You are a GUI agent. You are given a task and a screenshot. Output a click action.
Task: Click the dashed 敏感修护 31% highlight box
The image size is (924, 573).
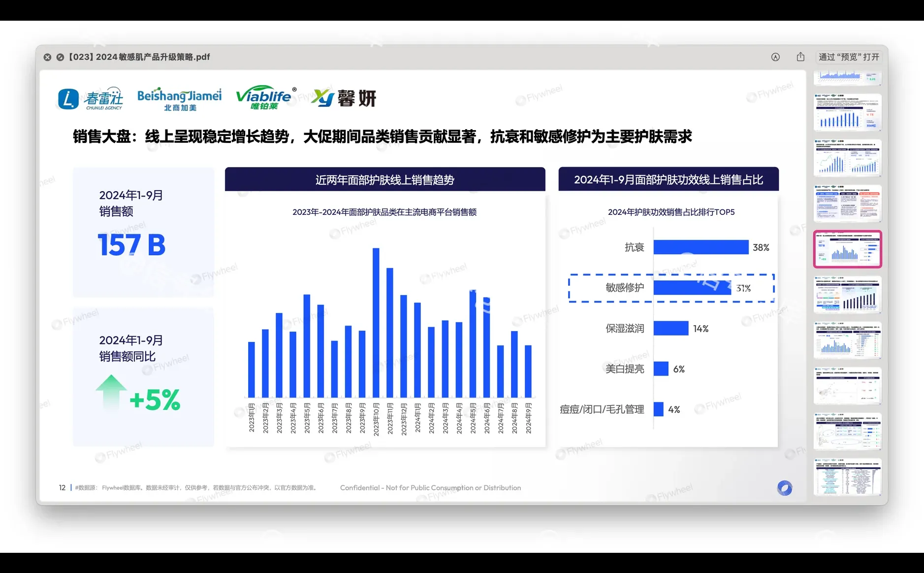pyautogui.click(x=671, y=289)
